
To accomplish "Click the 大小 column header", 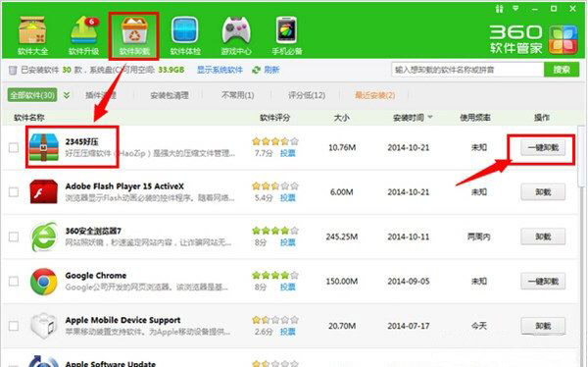I will [x=342, y=118].
